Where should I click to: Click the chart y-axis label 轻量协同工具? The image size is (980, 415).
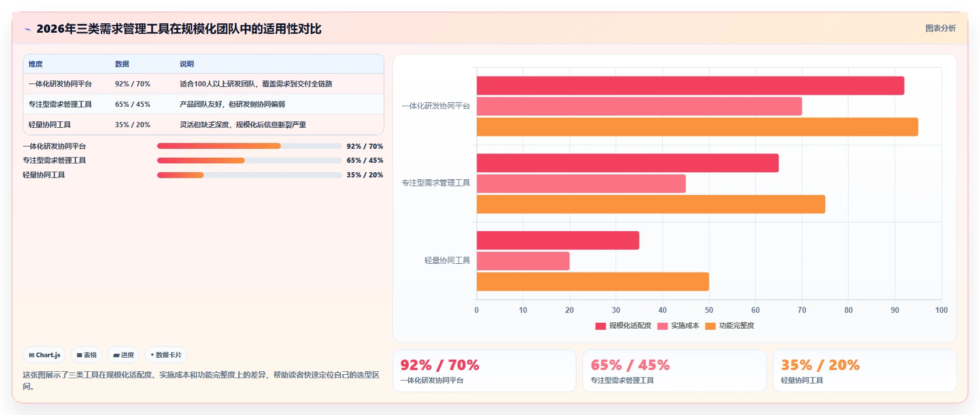tap(447, 261)
